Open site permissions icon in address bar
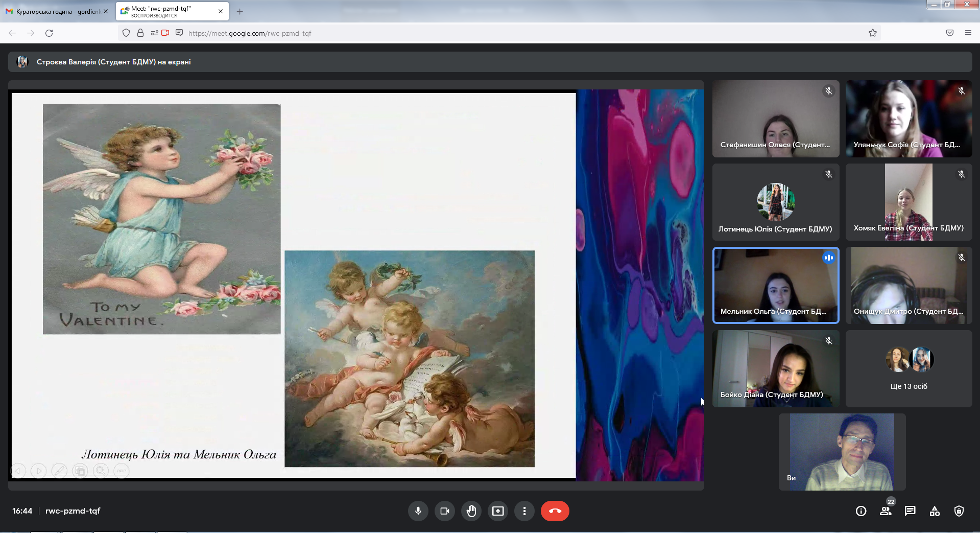 (x=154, y=33)
